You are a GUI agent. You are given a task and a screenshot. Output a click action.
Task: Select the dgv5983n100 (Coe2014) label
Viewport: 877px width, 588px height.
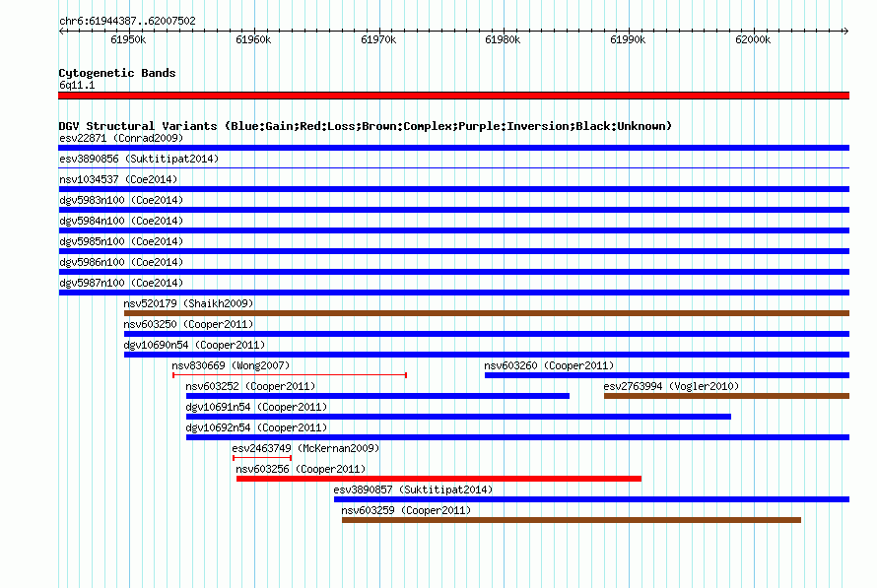tap(121, 200)
